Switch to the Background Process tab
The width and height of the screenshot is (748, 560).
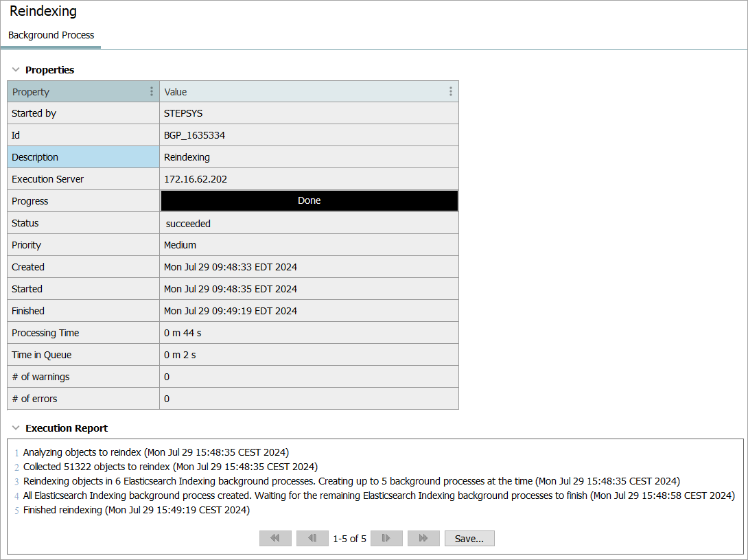tap(51, 35)
